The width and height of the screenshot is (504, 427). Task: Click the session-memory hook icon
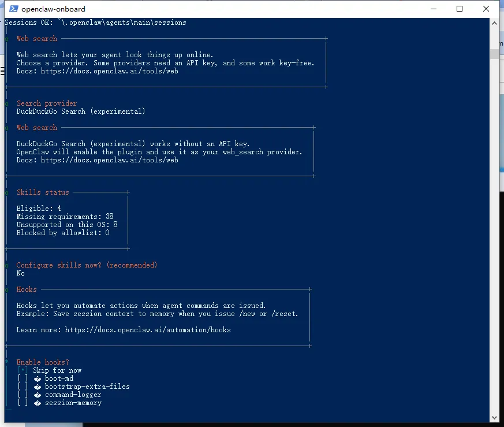38,403
